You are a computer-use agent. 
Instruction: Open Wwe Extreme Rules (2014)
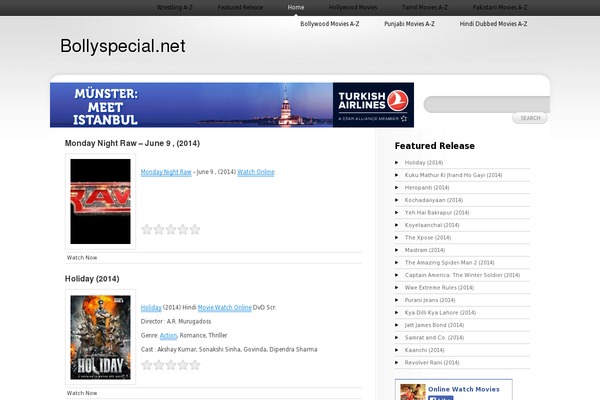click(439, 287)
